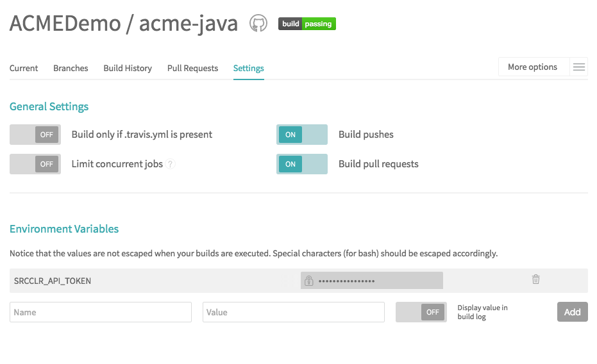Viewport: 597px width, 364px height.
Task: Click the Build pull requests label
Action: 378,164
